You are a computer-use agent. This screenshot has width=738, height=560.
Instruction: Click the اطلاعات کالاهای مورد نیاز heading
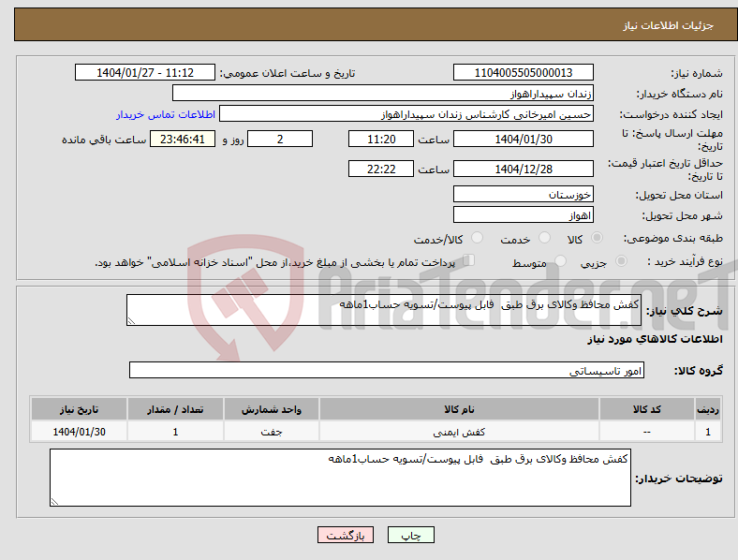point(655,339)
